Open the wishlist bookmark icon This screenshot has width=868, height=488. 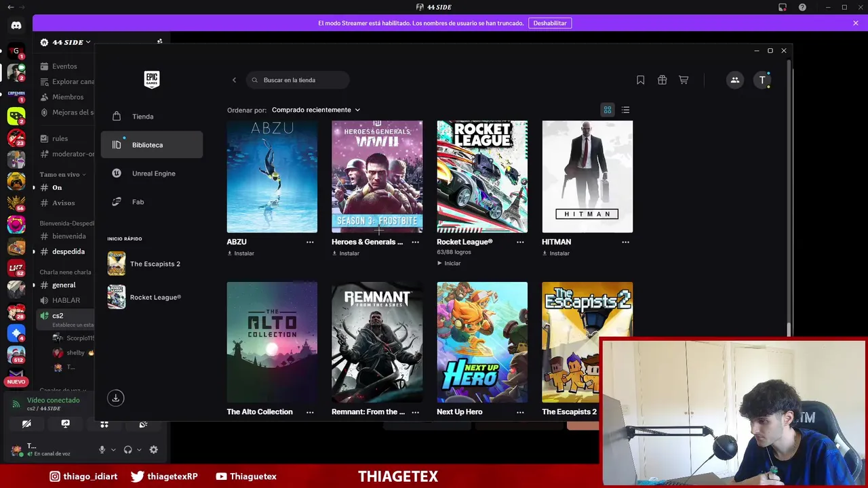[x=640, y=80]
